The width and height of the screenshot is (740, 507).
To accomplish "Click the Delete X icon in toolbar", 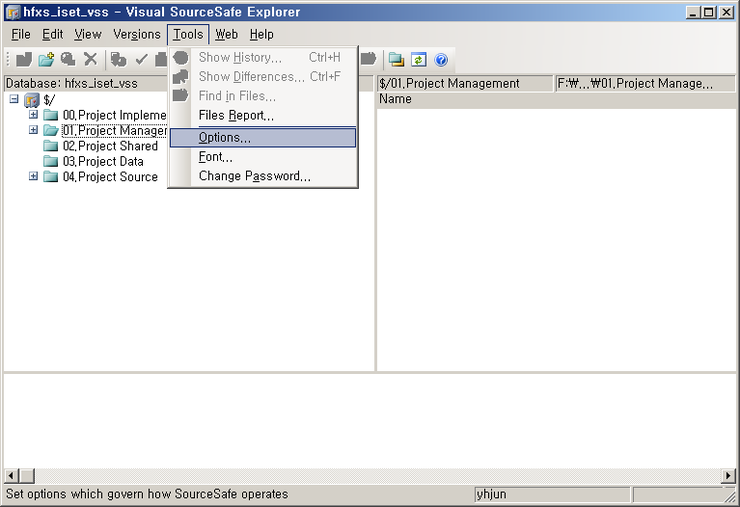I will click(90, 60).
